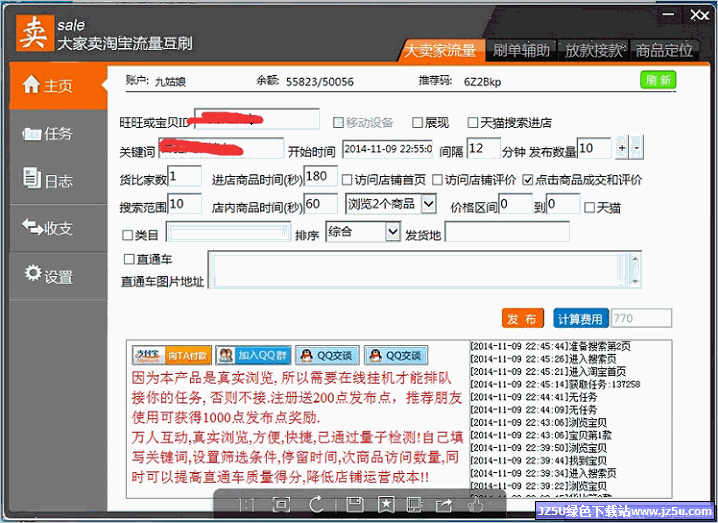Select log line 准备搜索第2页
The width and height of the screenshot is (718, 523).
tap(551, 346)
